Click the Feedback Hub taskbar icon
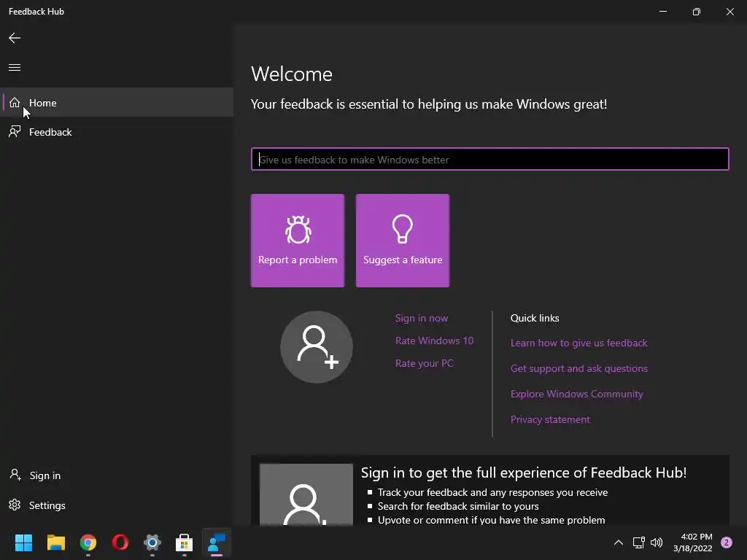747x560 pixels. pos(217,542)
